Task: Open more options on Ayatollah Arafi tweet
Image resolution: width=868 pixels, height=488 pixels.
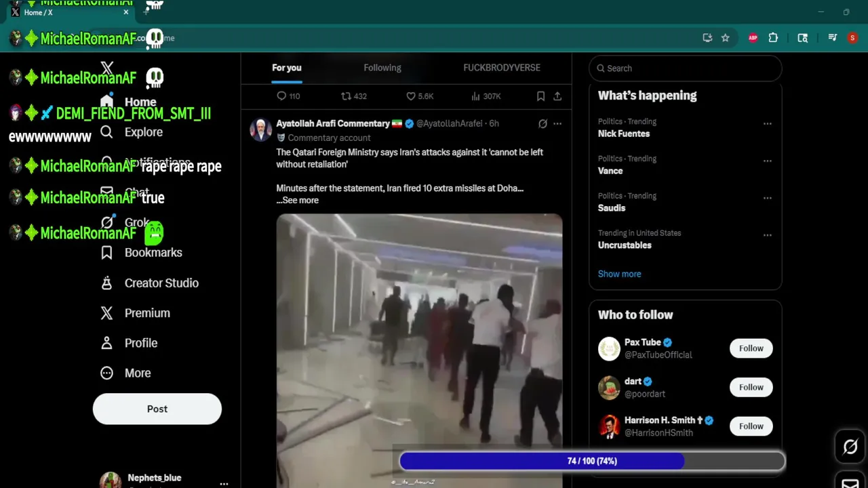Action: tap(557, 123)
